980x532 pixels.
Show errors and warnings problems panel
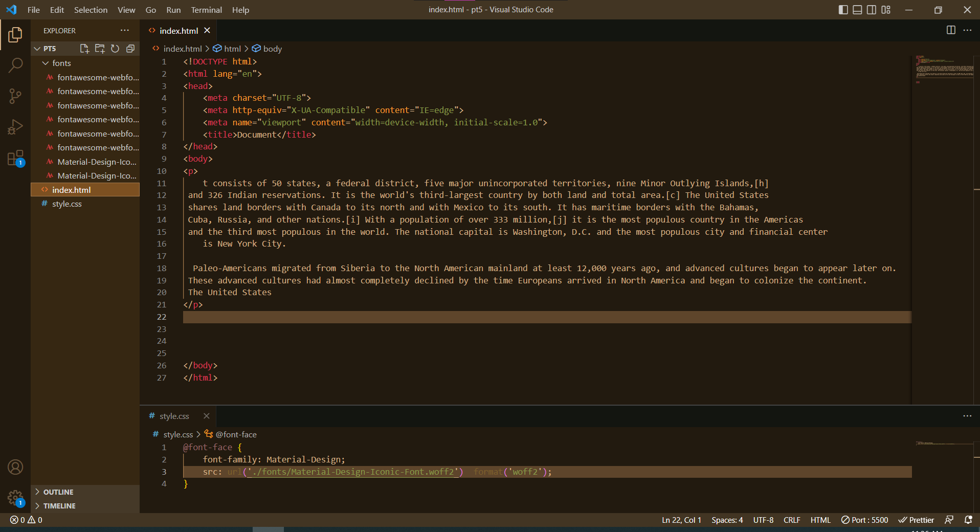coord(26,520)
